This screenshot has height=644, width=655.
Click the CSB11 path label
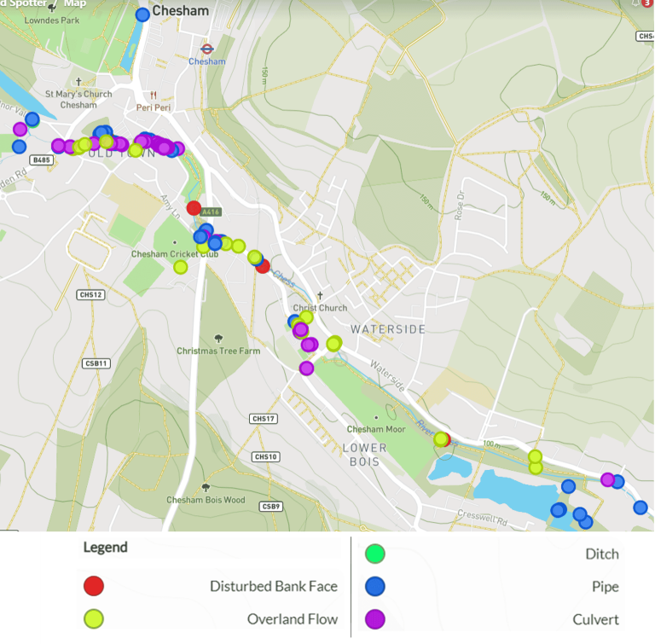96,363
